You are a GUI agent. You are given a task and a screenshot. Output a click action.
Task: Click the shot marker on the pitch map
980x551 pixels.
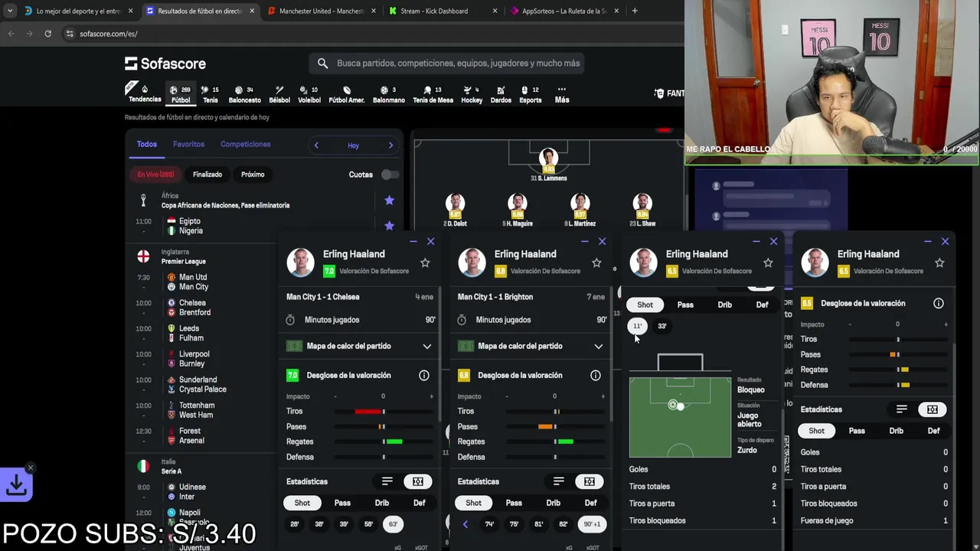tap(675, 405)
